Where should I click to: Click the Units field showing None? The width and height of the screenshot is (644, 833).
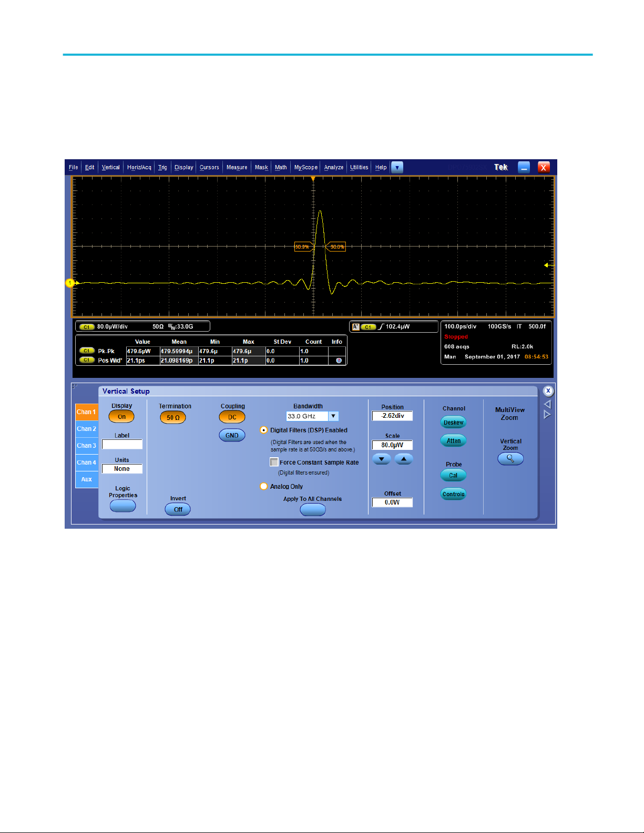click(x=122, y=469)
